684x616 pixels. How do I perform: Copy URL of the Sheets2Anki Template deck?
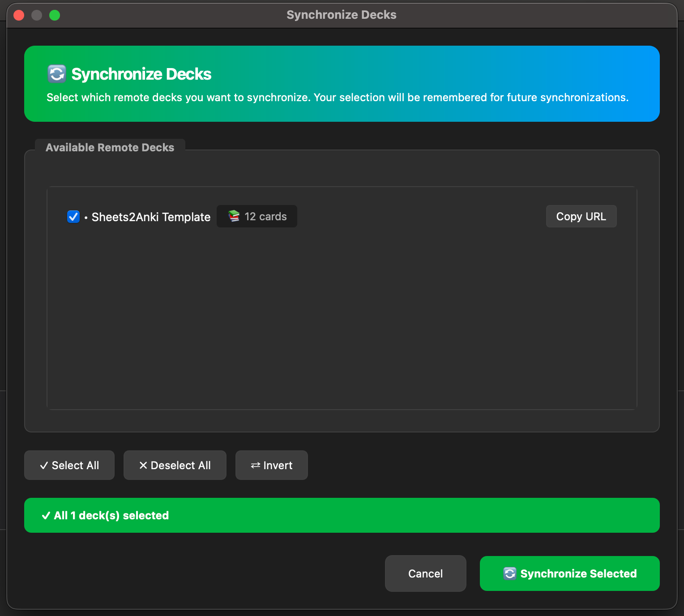581,217
